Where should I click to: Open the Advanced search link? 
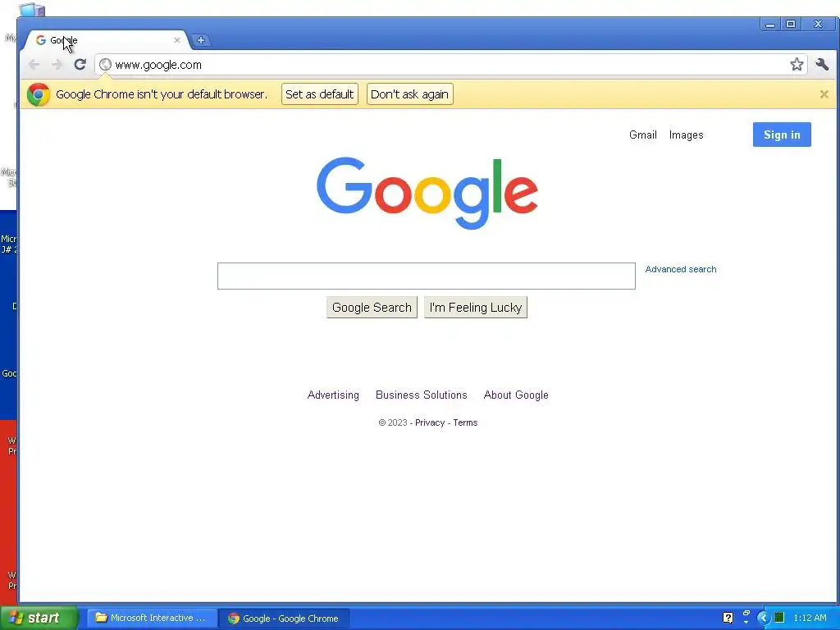coord(680,269)
